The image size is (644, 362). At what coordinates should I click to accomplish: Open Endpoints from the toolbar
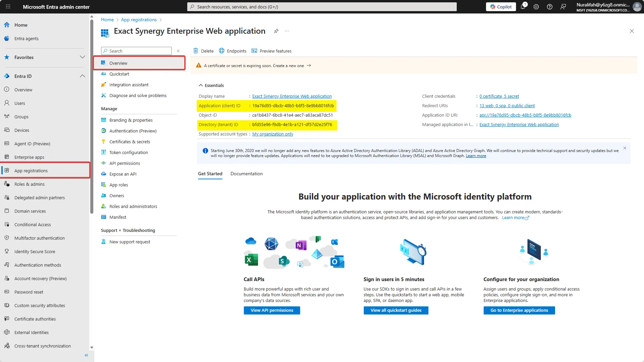232,51
